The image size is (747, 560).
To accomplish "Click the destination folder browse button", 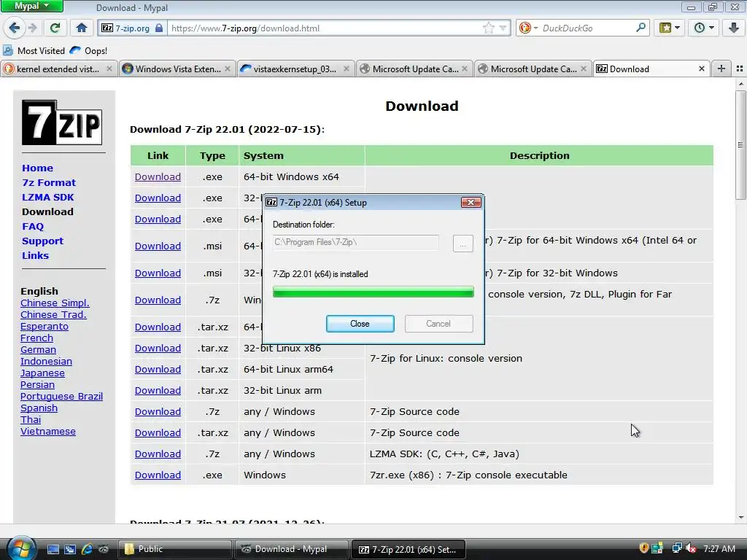I will [462, 244].
